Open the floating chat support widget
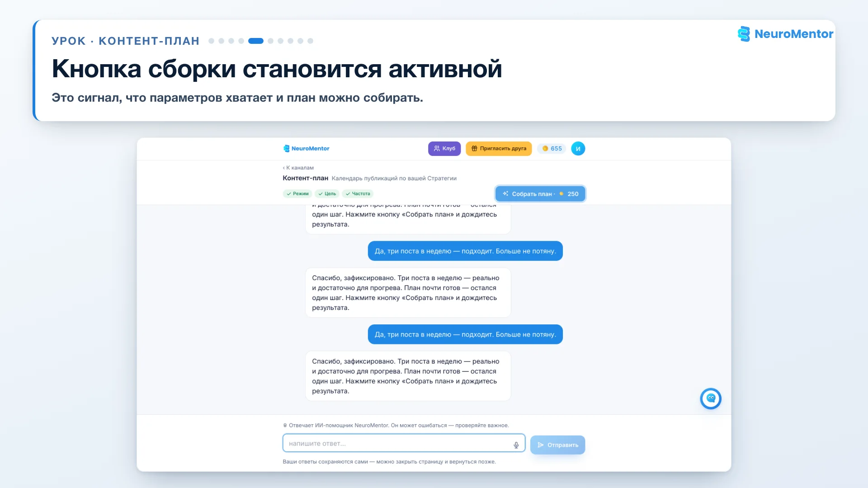The image size is (868, 488). click(x=711, y=399)
